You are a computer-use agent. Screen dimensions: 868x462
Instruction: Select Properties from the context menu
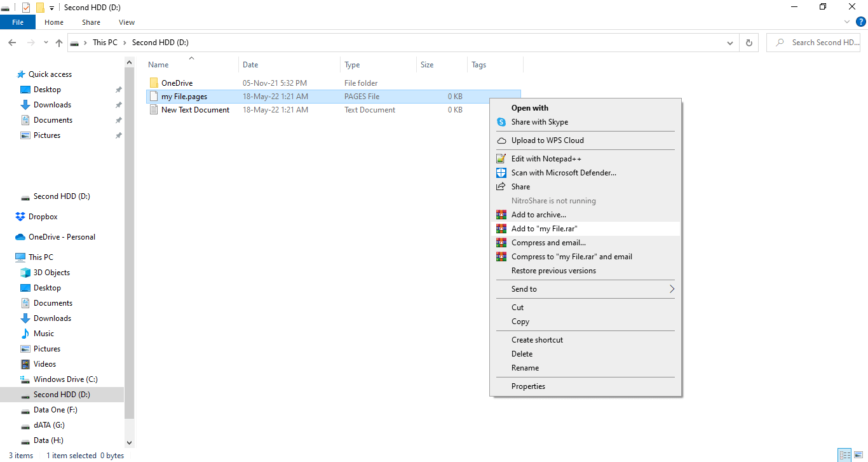pos(528,386)
